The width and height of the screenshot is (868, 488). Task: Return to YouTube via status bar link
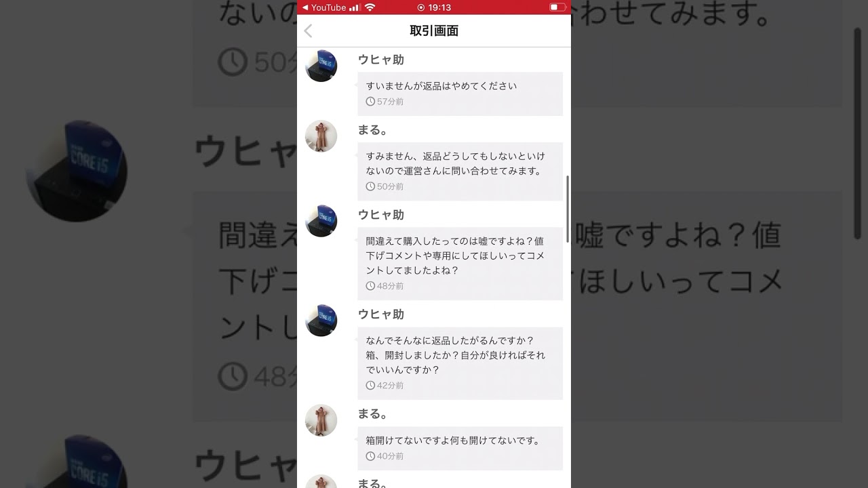point(324,7)
